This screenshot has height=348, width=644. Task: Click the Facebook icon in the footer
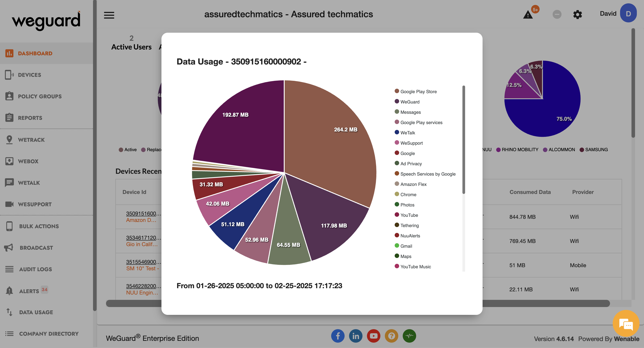pos(338,336)
